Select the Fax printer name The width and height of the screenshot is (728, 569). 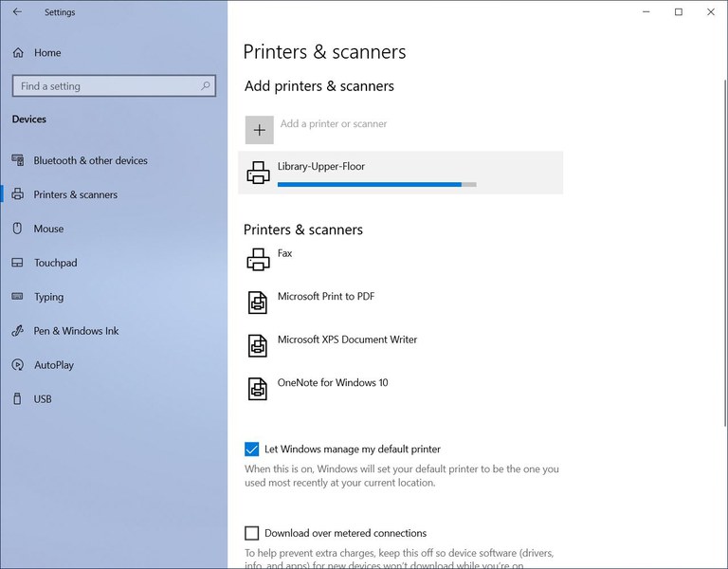(x=284, y=253)
